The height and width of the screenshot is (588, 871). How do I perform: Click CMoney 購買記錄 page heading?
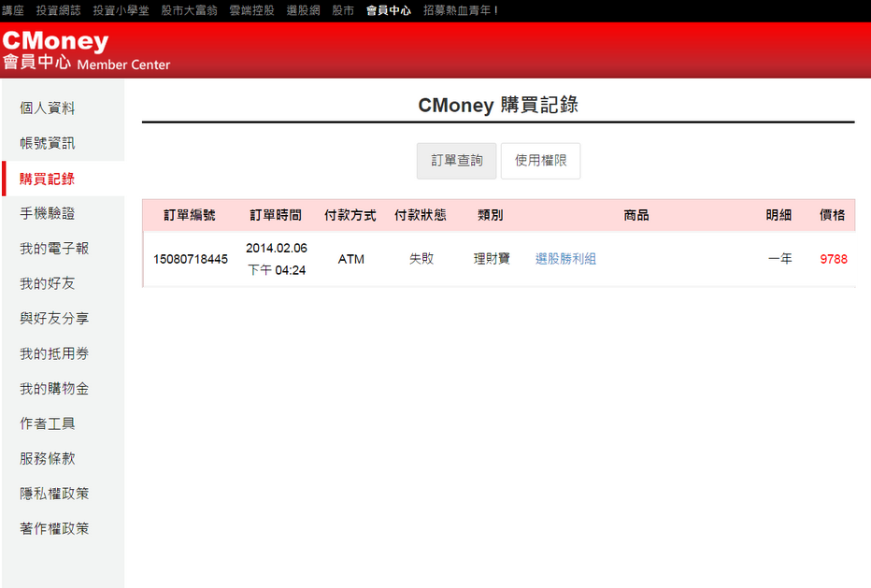pos(498,105)
